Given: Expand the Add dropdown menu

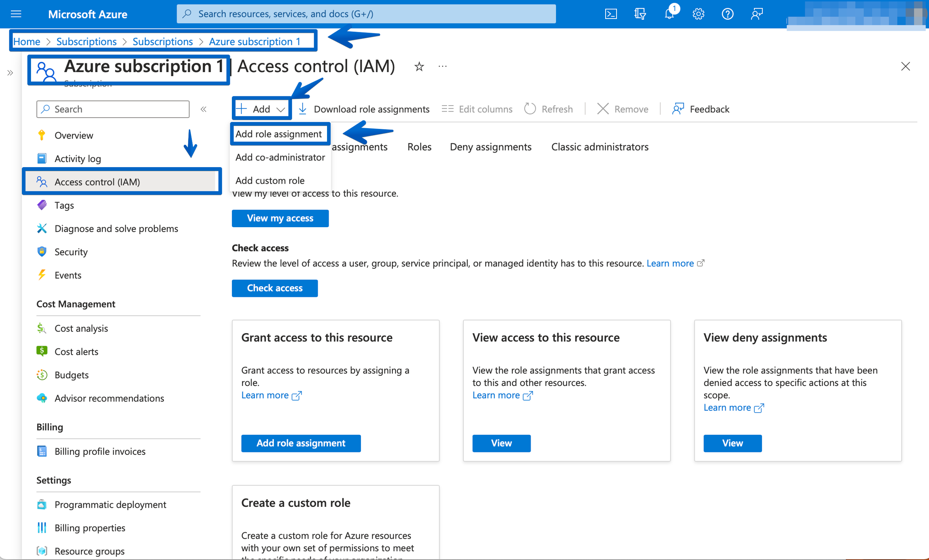Looking at the screenshot, I should [x=261, y=109].
